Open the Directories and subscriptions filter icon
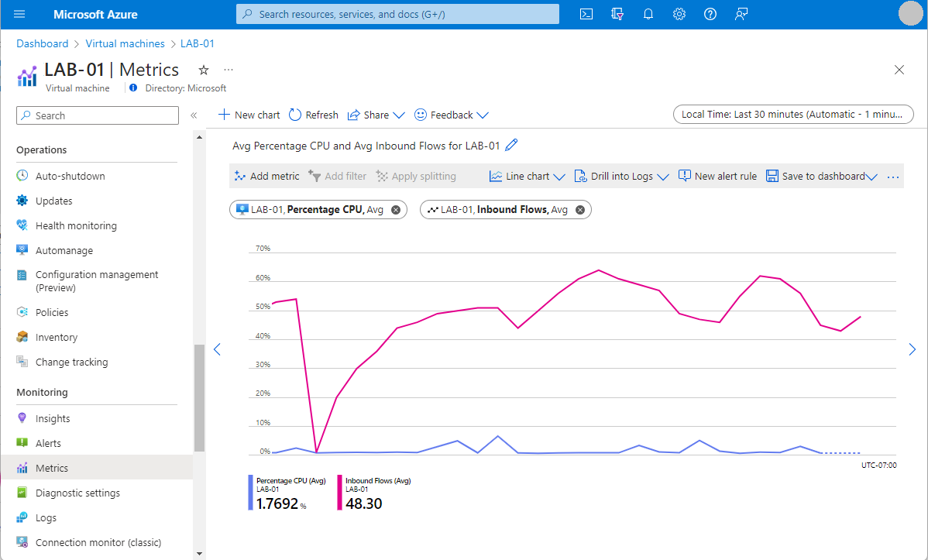Image resolution: width=928 pixels, height=560 pixels. pos(617,14)
